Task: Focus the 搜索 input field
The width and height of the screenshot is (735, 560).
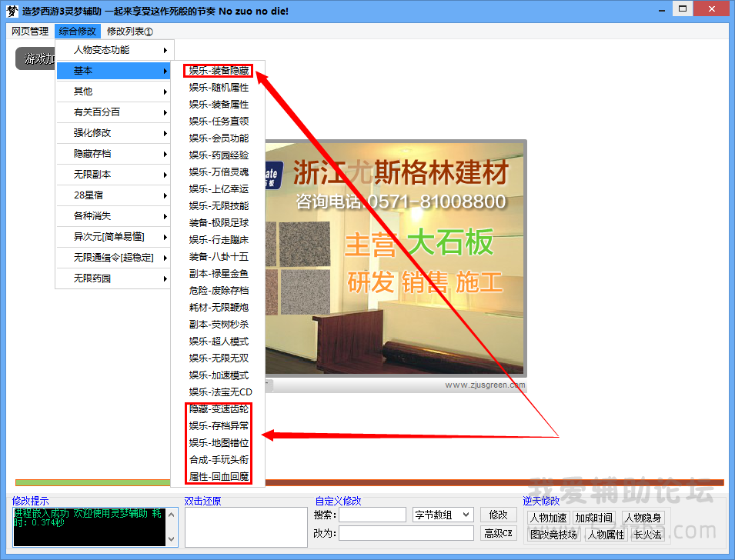Action: click(x=373, y=515)
